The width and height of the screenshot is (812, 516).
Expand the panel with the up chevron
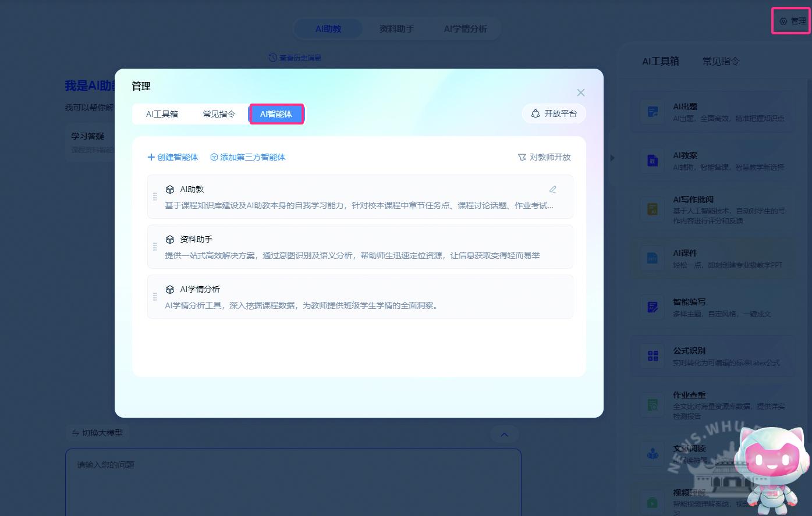click(x=504, y=434)
